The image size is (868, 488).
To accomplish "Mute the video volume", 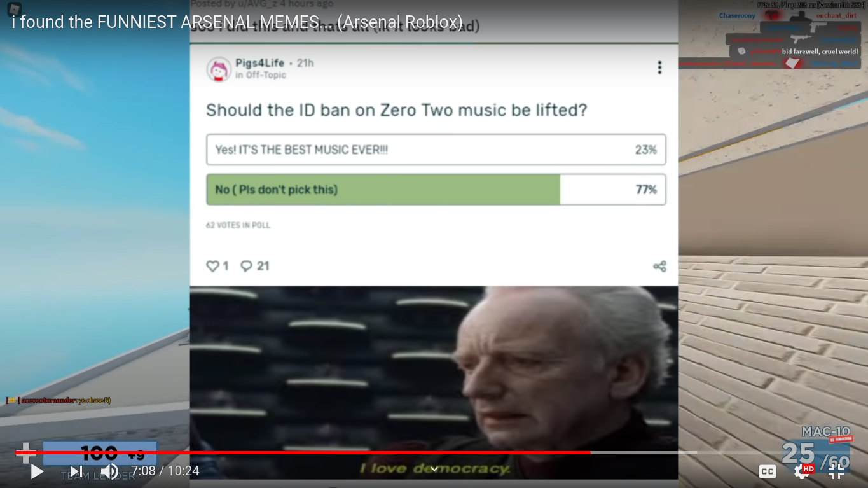I will (109, 471).
